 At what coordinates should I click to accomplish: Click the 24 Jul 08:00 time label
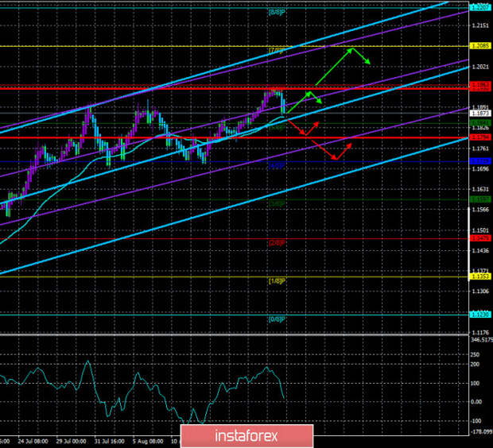33,441
